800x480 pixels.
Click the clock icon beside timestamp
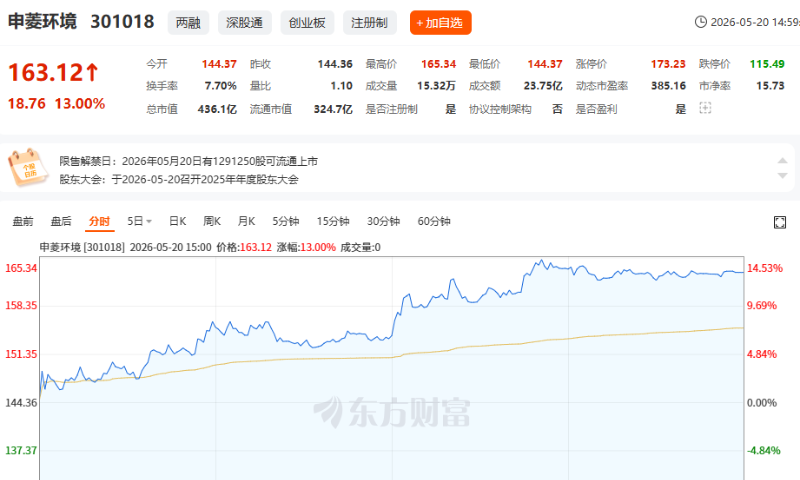(x=701, y=22)
